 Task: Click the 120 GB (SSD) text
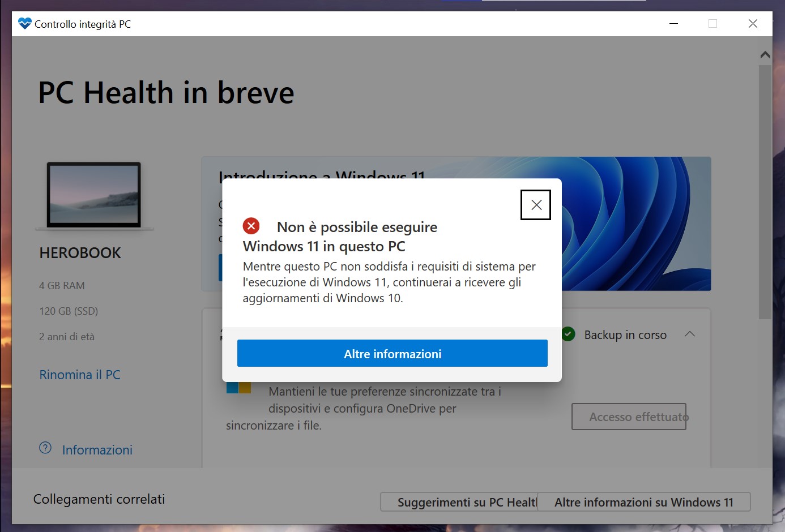69,311
